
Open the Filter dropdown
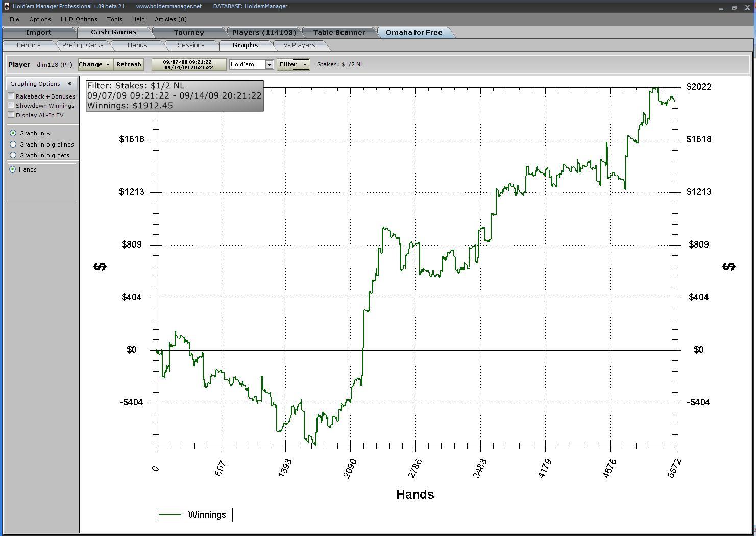click(293, 64)
